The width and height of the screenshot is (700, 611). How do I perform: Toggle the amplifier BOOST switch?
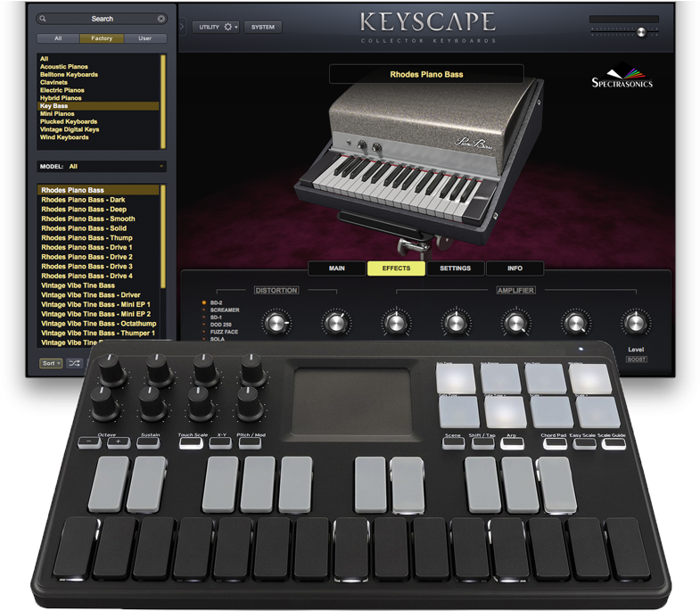click(x=636, y=359)
